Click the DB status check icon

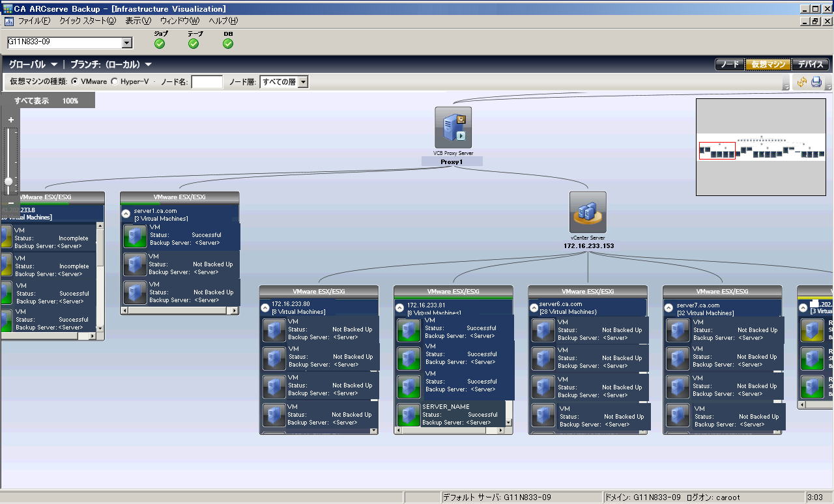click(x=228, y=44)
